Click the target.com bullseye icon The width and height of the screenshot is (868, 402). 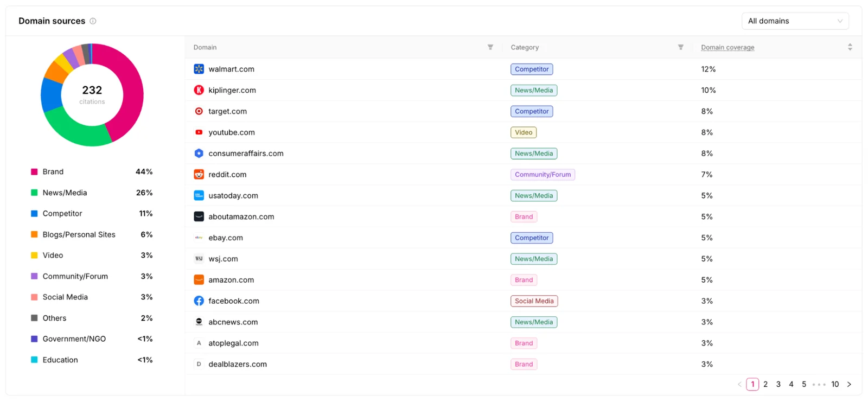click(x=199, y=111)
